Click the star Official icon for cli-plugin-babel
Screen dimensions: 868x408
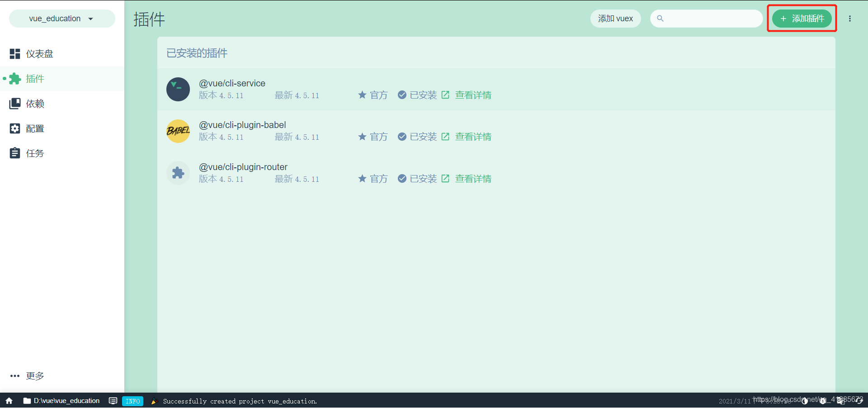point(362,137)
